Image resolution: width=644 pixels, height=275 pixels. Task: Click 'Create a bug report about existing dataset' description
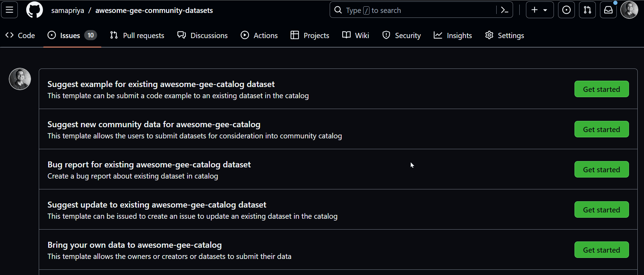coord(133,176)
